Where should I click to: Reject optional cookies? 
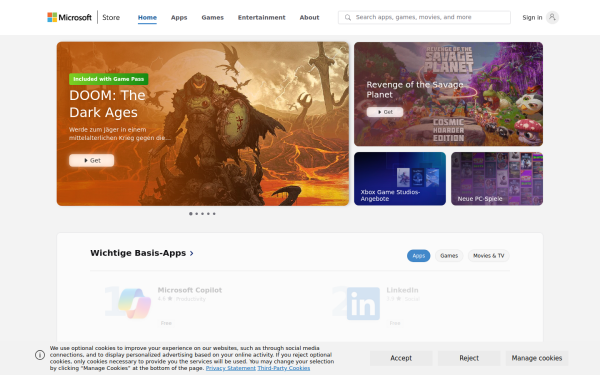(x=469, y=358)
